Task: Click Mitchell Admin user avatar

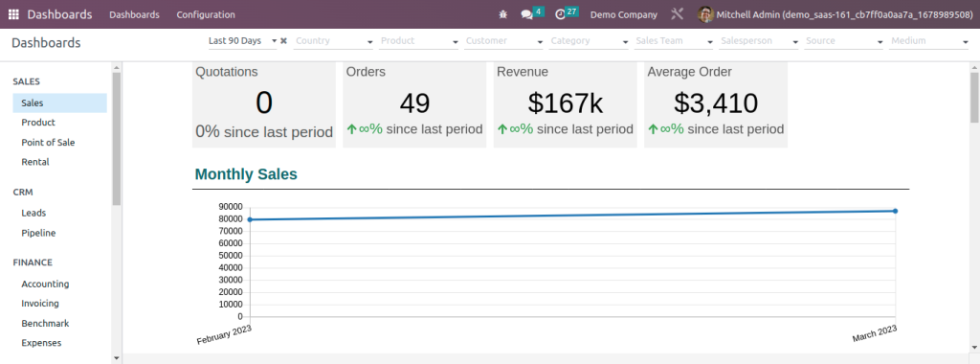Action: pyautogui.click(x=705, y=14)
